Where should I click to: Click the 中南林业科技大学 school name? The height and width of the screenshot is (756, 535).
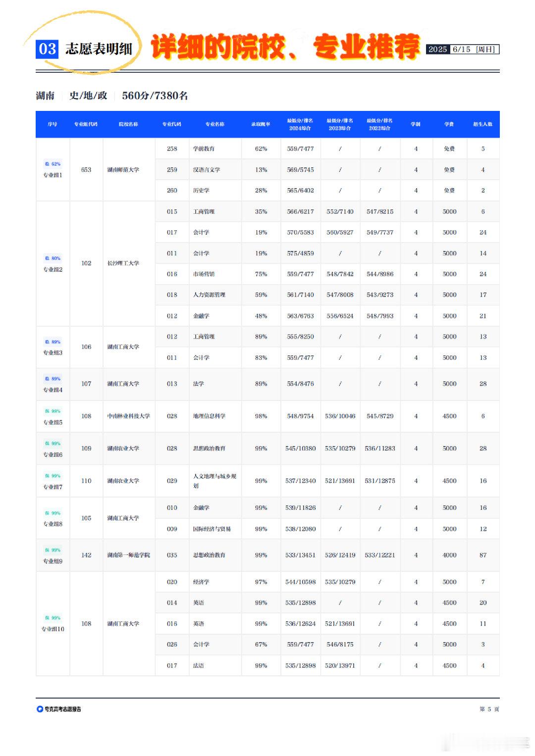click(129, 416)
